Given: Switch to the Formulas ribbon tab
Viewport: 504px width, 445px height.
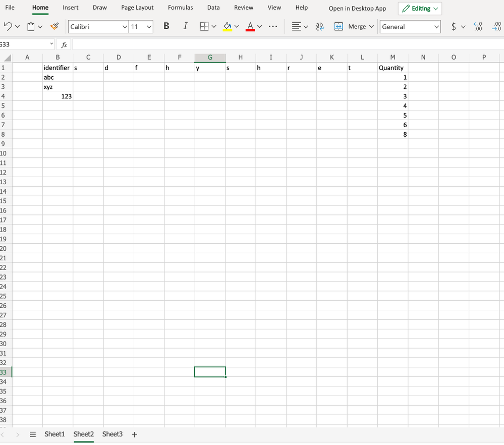Looking at the screenshot, I should (x=180, y=8).
